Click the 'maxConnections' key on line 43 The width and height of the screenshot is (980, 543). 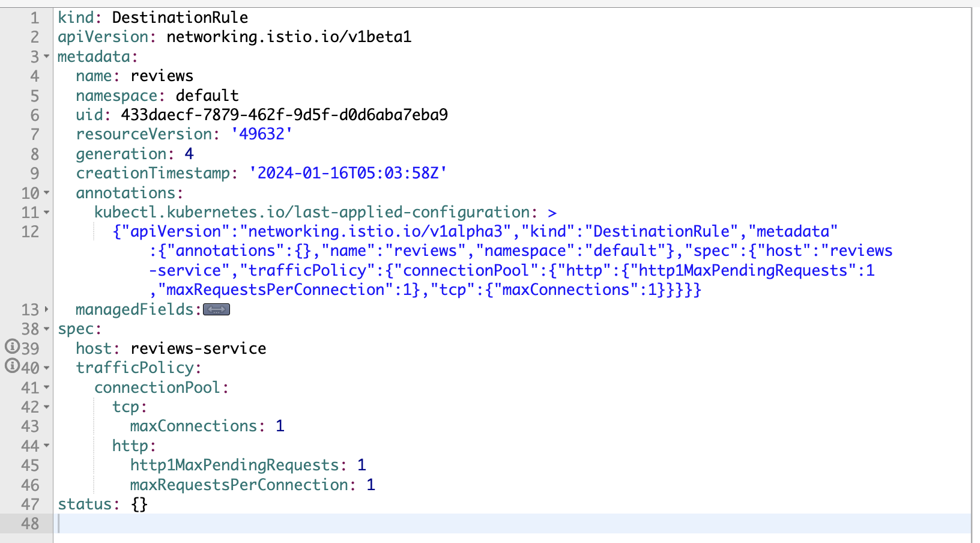click(x=194, y=426)
